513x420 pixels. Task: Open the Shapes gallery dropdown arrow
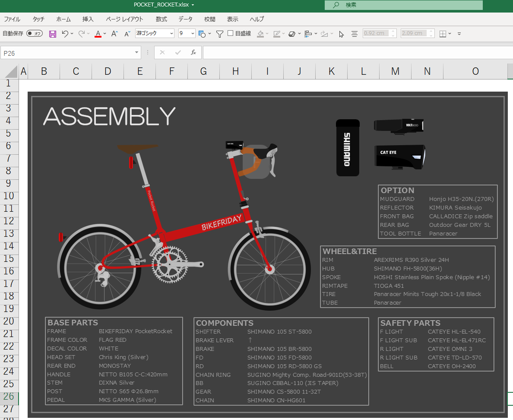pos(209,33)
